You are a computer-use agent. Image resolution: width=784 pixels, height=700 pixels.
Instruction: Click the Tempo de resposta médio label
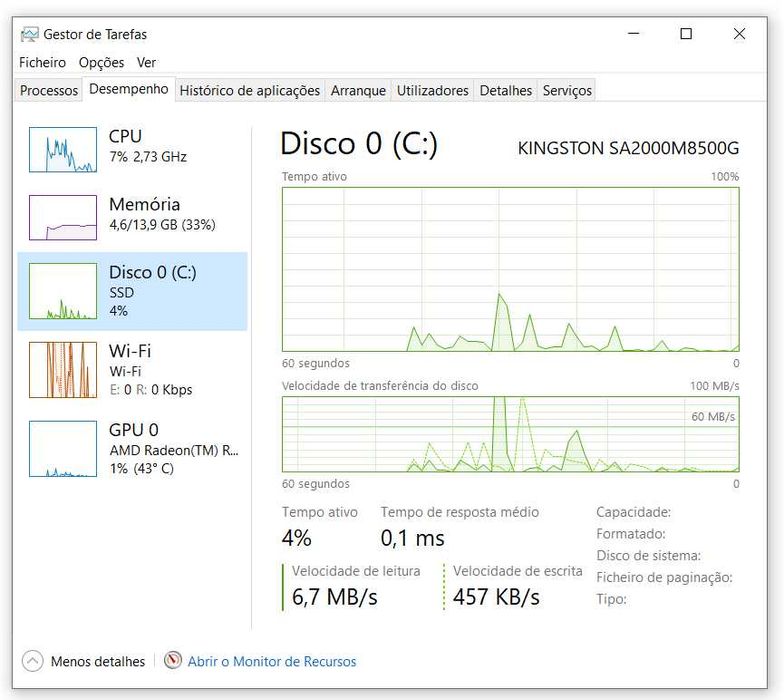tap(460, 512)
